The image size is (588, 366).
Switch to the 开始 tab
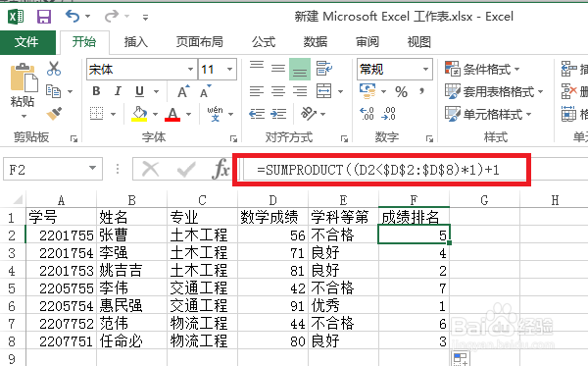[x=84, y=42]
